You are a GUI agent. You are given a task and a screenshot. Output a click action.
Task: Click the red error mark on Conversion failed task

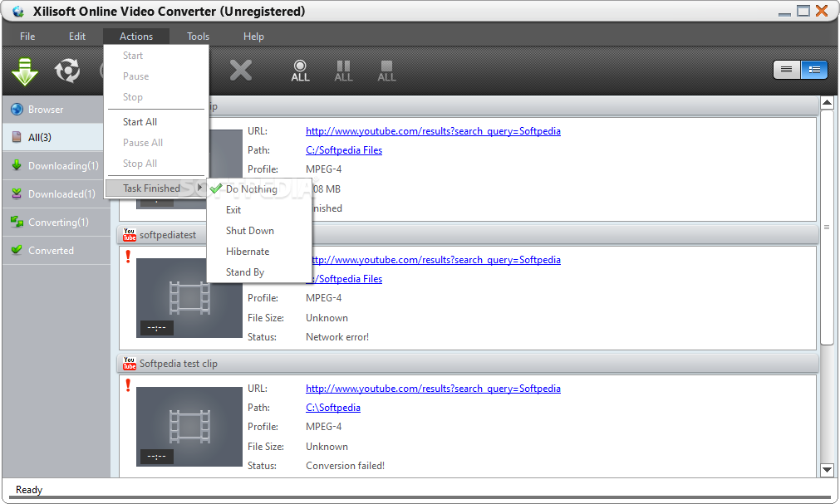point(128,385)
